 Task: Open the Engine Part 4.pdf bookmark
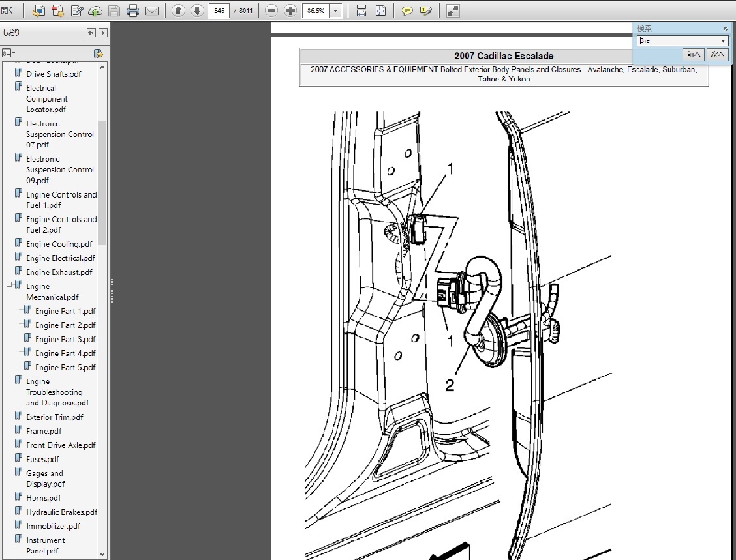(65, 353)
